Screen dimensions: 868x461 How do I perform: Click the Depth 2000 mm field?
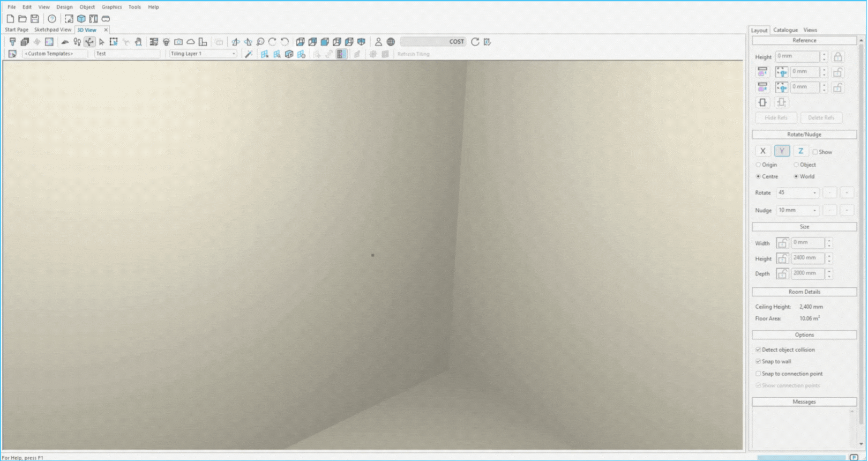(807, 274)
